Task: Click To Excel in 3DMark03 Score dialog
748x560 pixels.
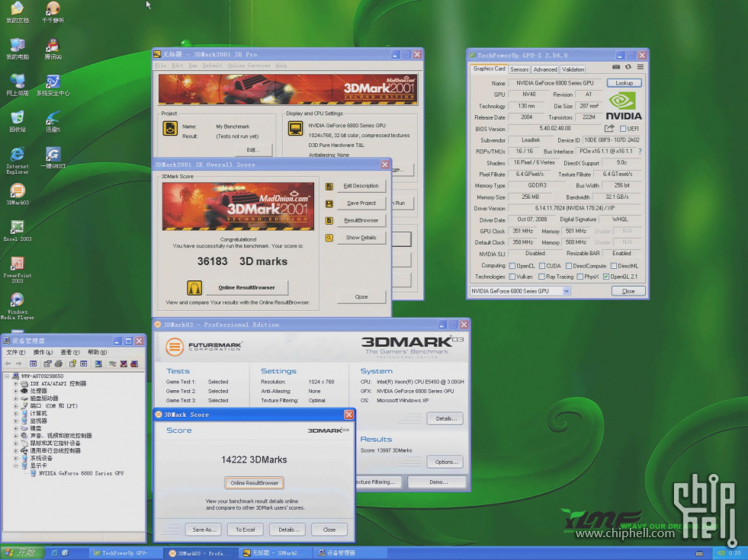Action: [246, 530]
